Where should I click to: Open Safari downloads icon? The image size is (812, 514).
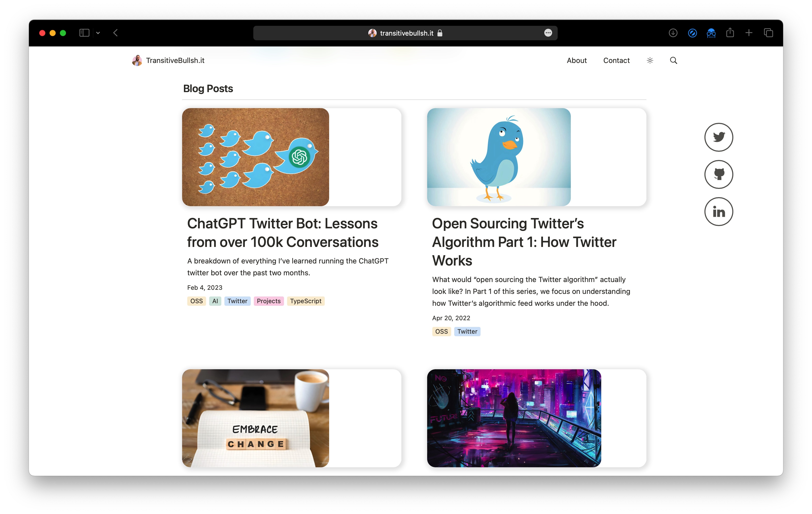click(673, 33)
